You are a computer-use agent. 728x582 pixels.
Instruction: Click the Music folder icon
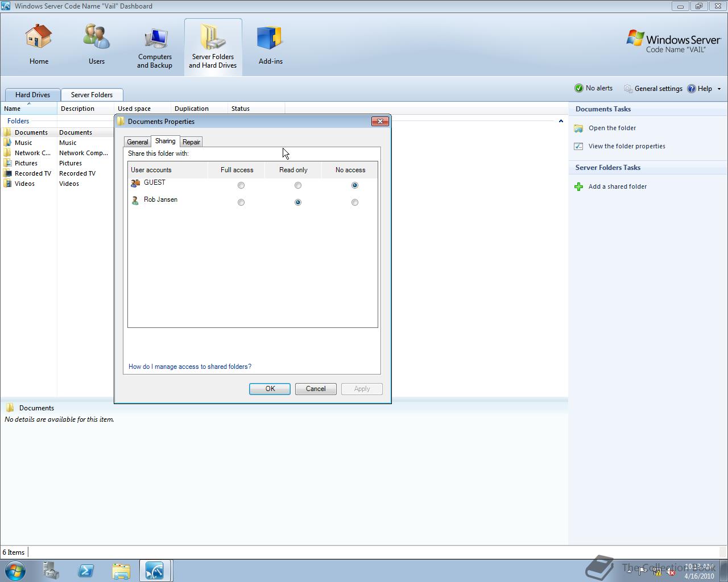point(7,142)
